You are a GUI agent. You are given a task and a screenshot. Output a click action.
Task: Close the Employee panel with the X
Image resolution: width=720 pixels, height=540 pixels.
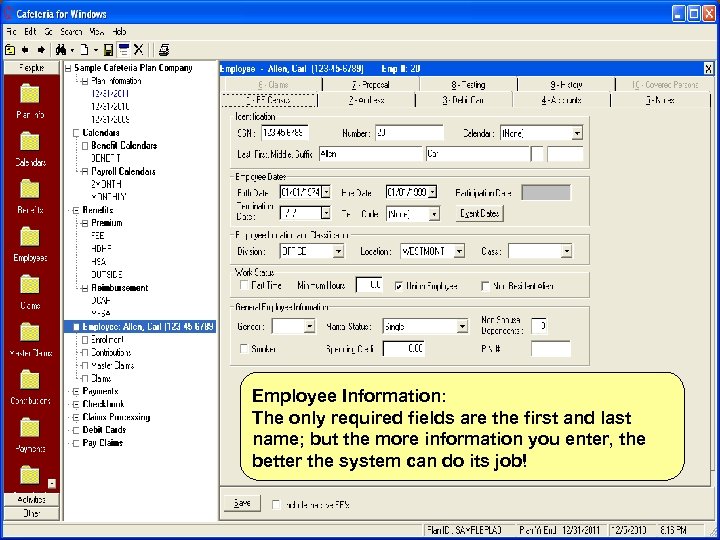tap(708, 69)
